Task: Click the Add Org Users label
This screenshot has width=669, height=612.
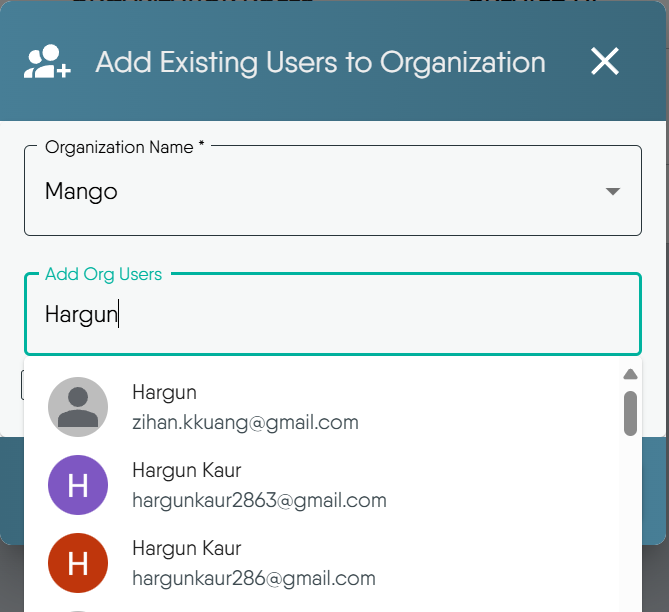Action: click(x=103, y=274)
